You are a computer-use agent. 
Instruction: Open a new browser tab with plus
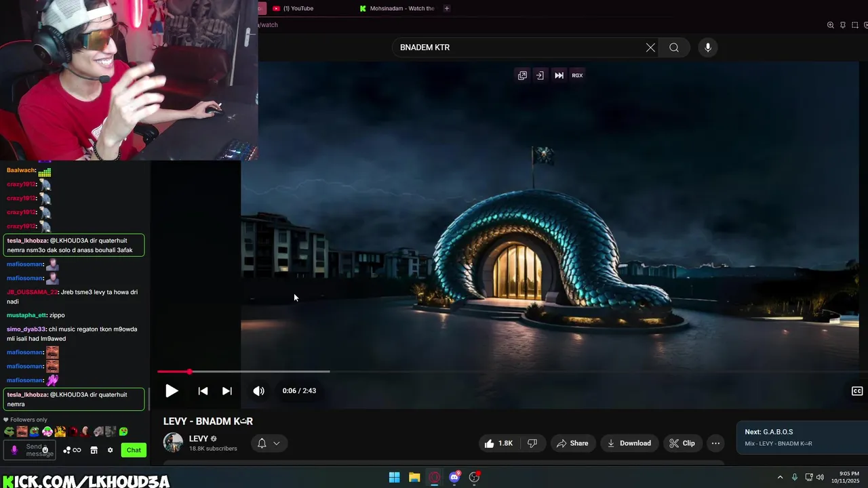point(446,8)
